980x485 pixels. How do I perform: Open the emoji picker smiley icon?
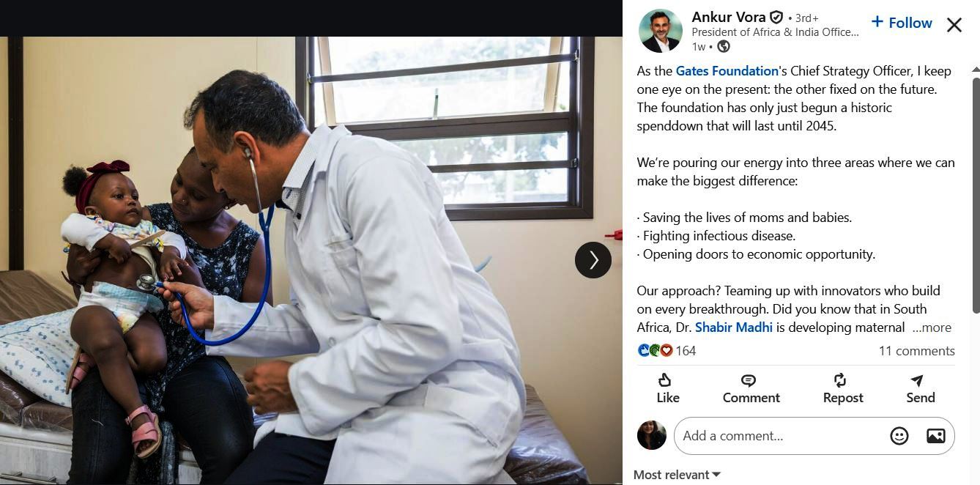pos(899,436)
